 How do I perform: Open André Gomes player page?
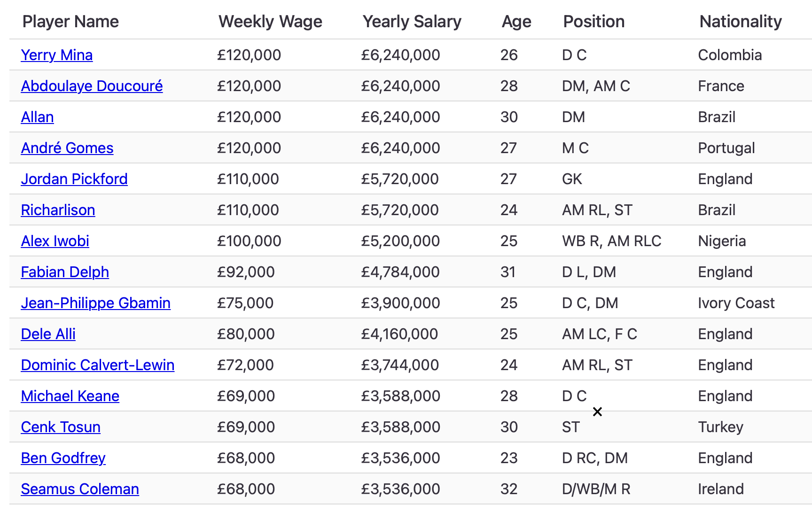67,148
